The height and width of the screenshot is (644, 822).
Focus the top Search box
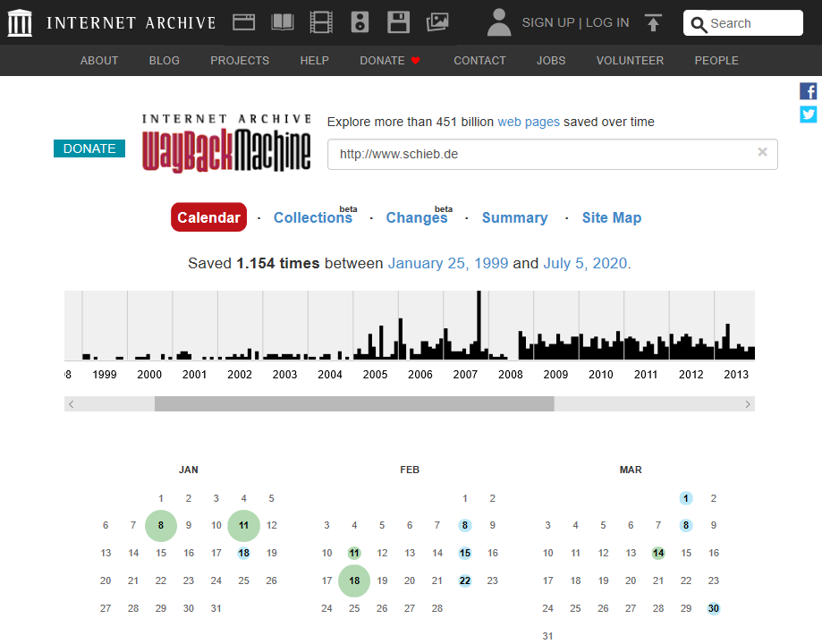coord(742,23)
